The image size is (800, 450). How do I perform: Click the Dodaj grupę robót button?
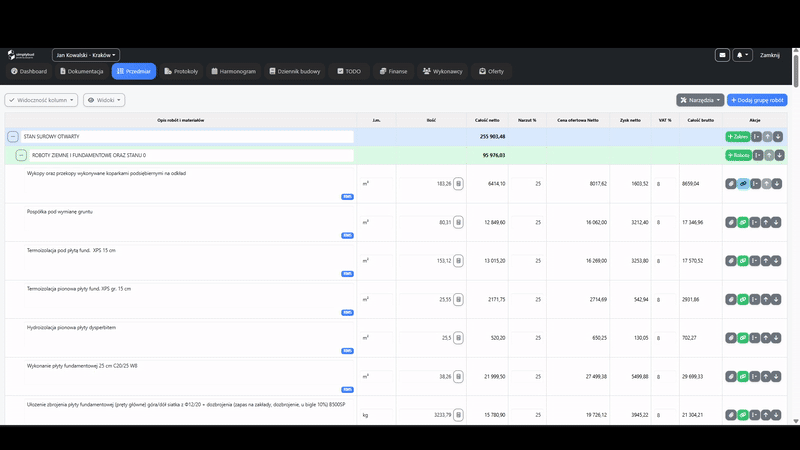point(757,100)
